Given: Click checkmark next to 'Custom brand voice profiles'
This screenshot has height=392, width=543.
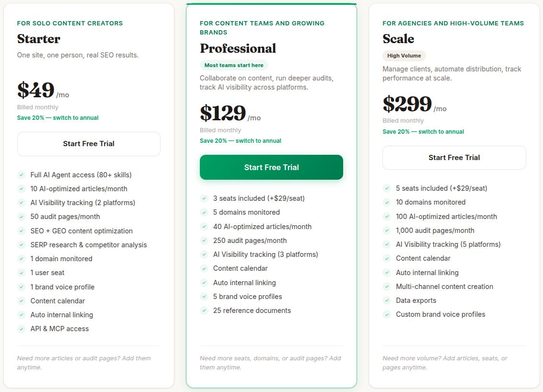Looking at the screenshot, I should pos(387,314).
